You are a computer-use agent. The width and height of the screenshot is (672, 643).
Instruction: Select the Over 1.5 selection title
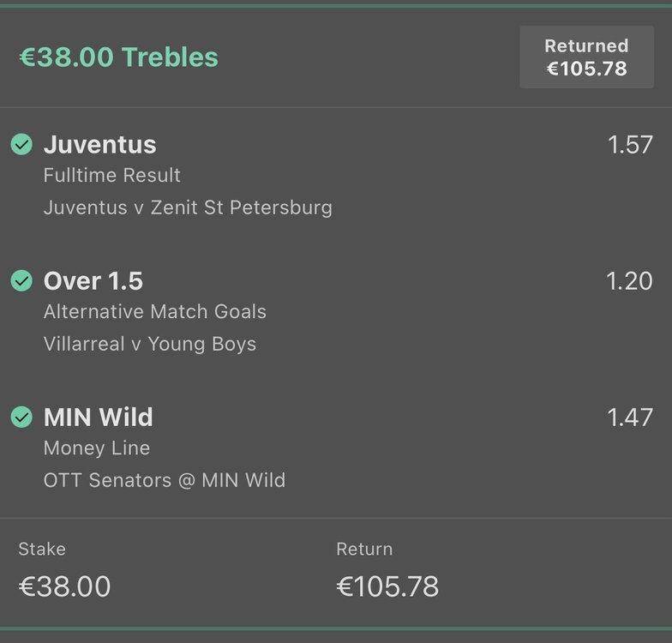pyautogui.click(x=93, y=281)
